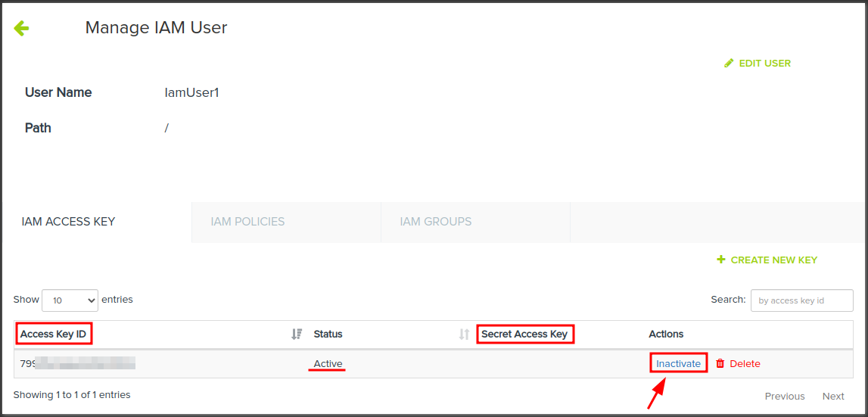Open the Show entries count dropdown
Screen dimensions: 868x417
70,300
